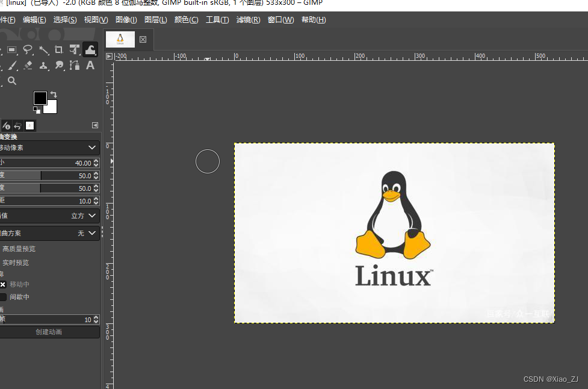Open the Tool Options tab
This screenshot has width=588, height=389.
point(7,126)
